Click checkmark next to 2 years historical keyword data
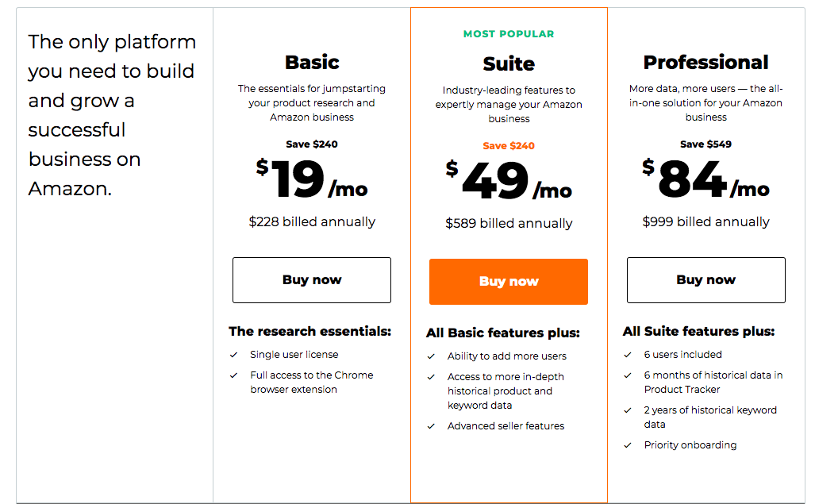The image size is (815, 504). coord(628,410)
